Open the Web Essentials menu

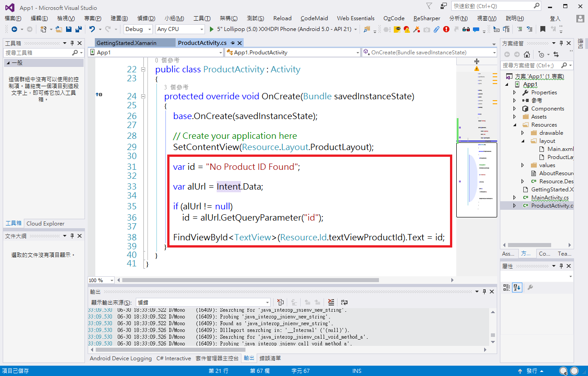pos(356,18)
